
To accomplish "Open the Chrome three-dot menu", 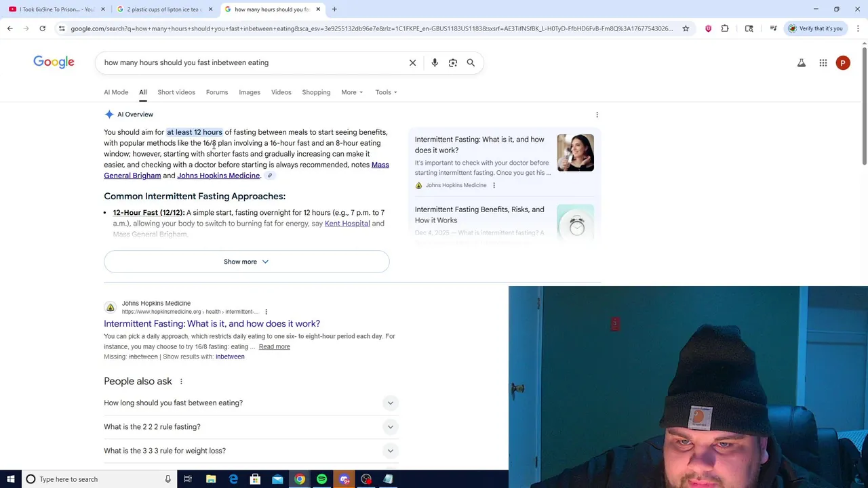I will coord(859,28).
